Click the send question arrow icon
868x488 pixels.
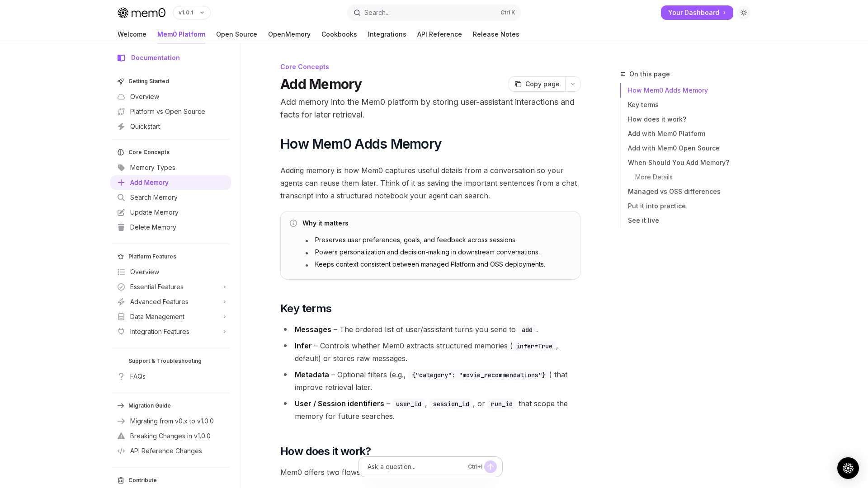click(491, 467)
